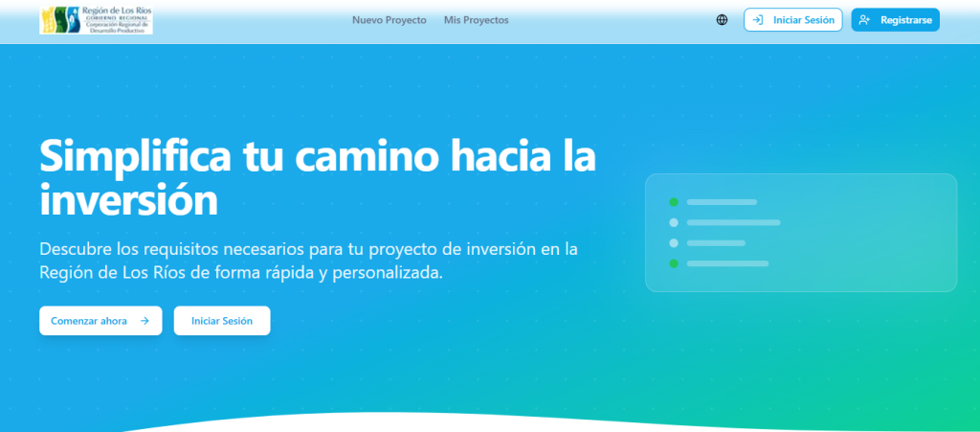
Task: Open the Nuevo Proyecto menu item
Action: (389, 20)
